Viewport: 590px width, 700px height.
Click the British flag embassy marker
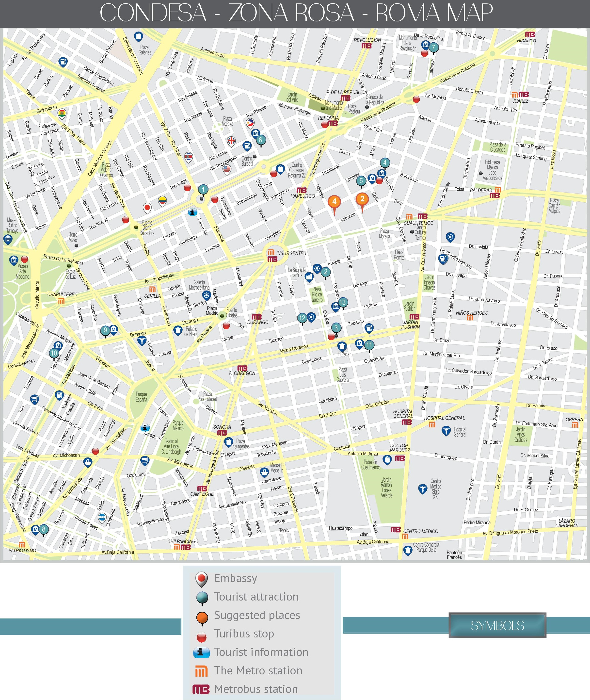[x=231, y=141]
